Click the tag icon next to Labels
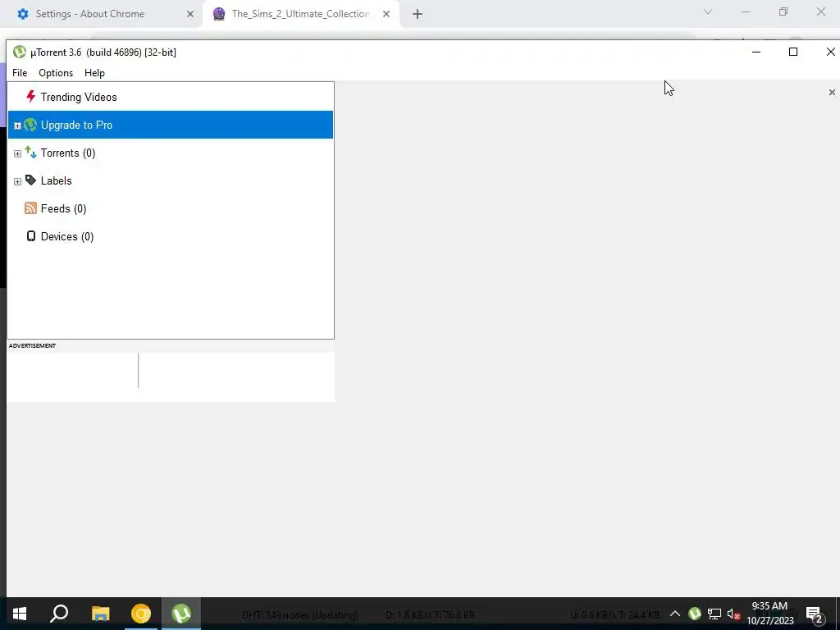This screenshot has width=840, height=630. (30, 180)
